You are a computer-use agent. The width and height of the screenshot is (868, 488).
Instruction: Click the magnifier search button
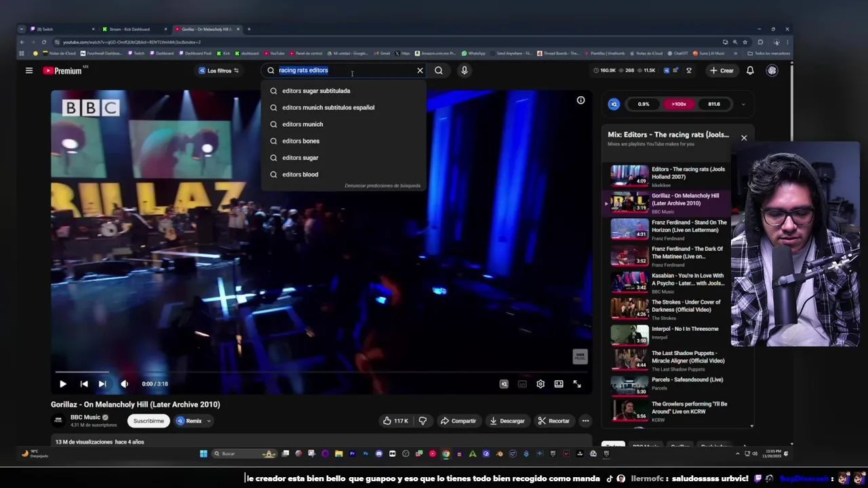pos(439,70)
